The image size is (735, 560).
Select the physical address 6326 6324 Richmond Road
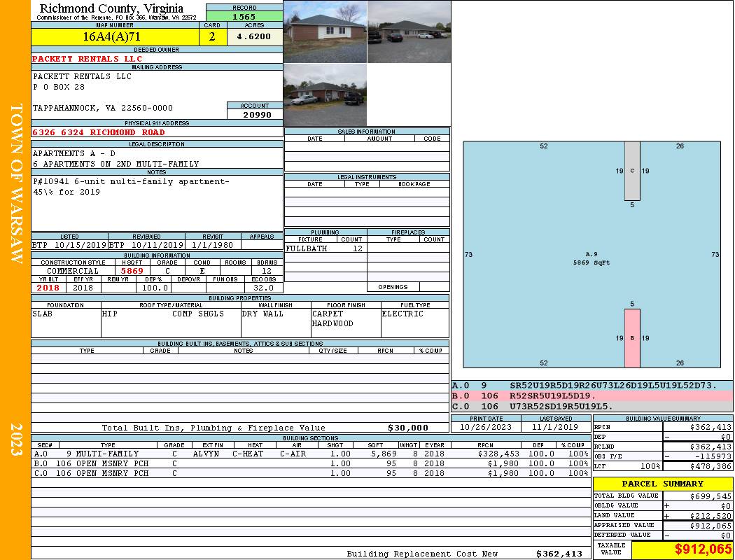[99, 132]
